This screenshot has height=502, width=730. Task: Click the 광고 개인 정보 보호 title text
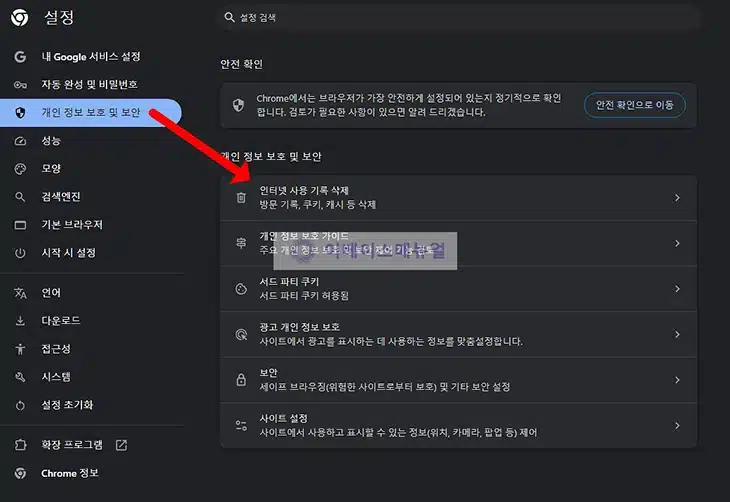[299, 327]
